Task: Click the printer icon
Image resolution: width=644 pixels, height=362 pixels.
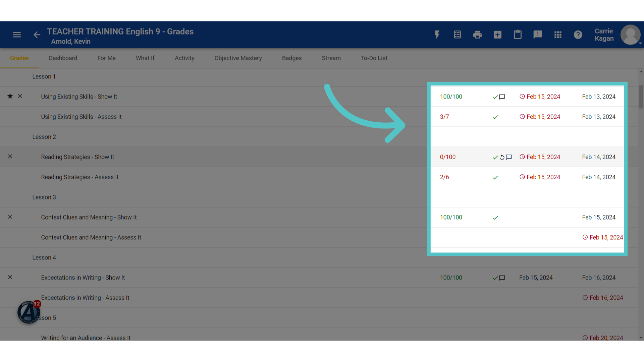Action: pos(477,35)
